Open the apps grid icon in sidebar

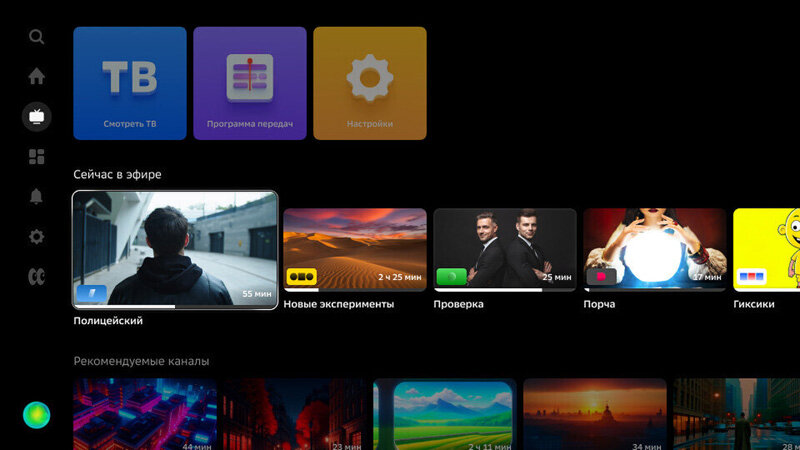(36, 157)
